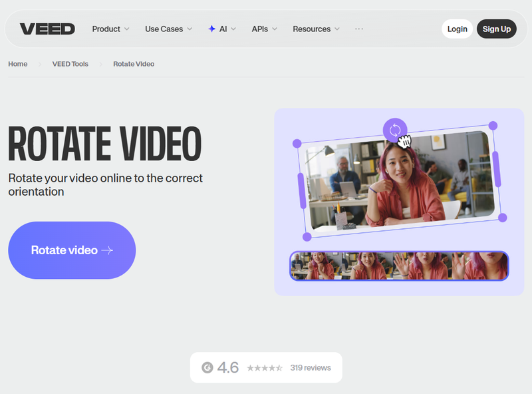Screen dimensions: 532x394
Task: Click the purple Rotate video button
Action: click(72, 250)
